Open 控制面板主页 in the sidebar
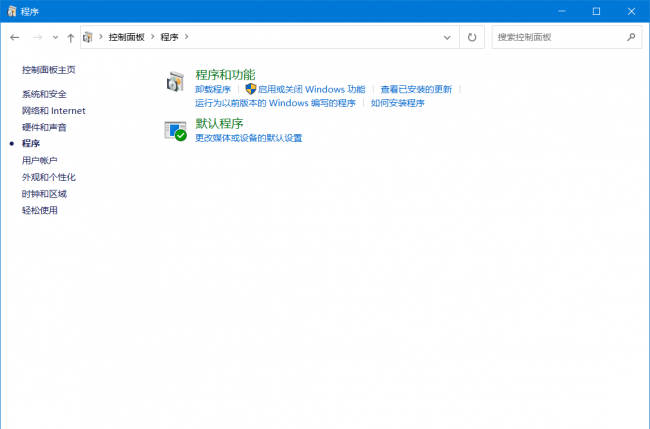 49,70
